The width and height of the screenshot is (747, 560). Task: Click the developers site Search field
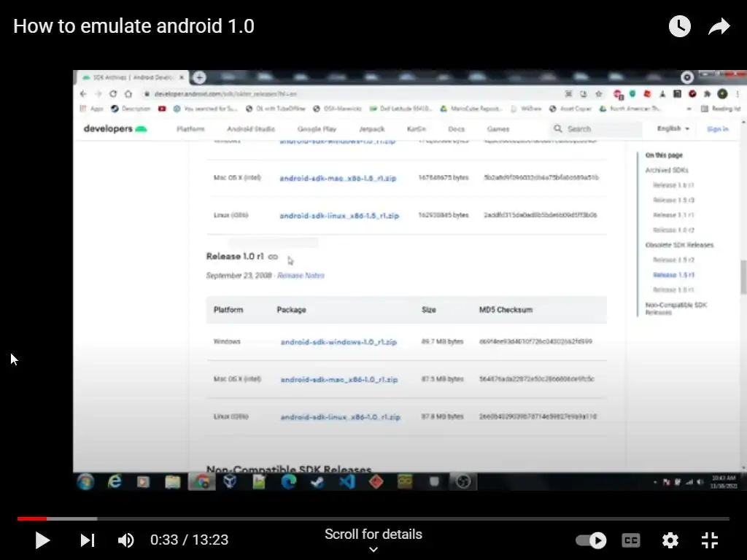pos(595,129)
